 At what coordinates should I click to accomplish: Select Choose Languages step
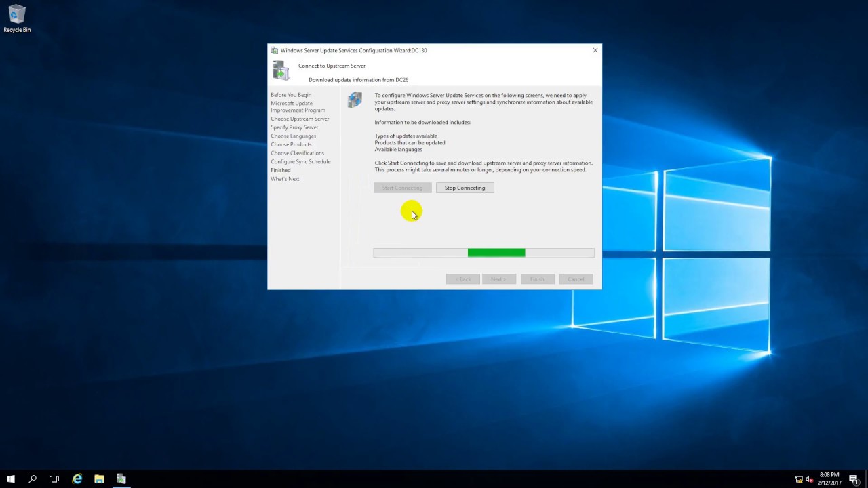(293, 136)
